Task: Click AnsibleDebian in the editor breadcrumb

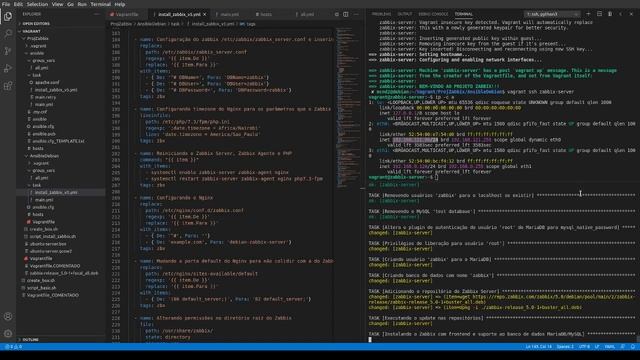Action: (x=151, y=24)
